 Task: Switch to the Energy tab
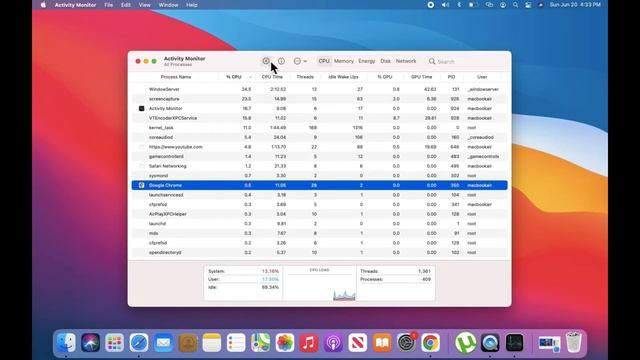(367, 61)
